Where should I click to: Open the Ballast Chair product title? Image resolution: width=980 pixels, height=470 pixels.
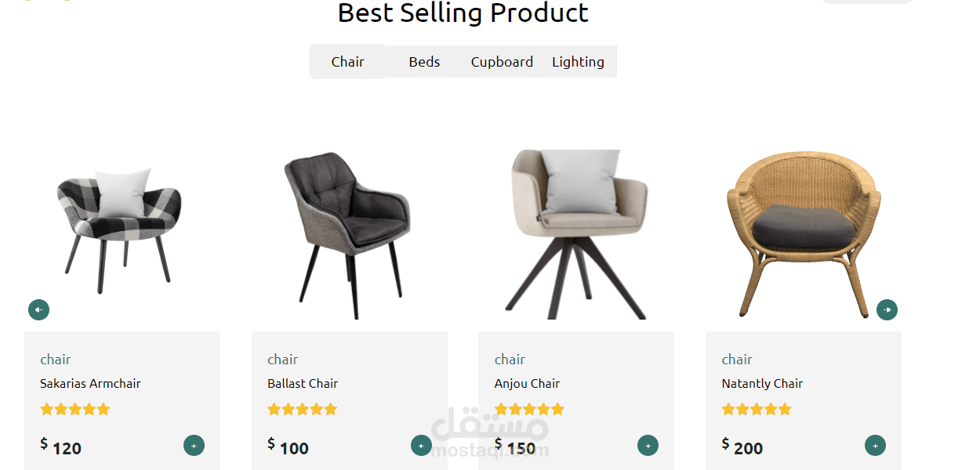303,384
